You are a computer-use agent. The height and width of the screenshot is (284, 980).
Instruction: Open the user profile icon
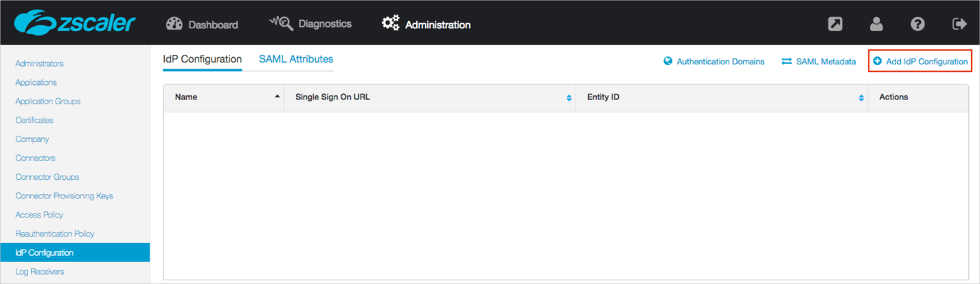point(876,24)
